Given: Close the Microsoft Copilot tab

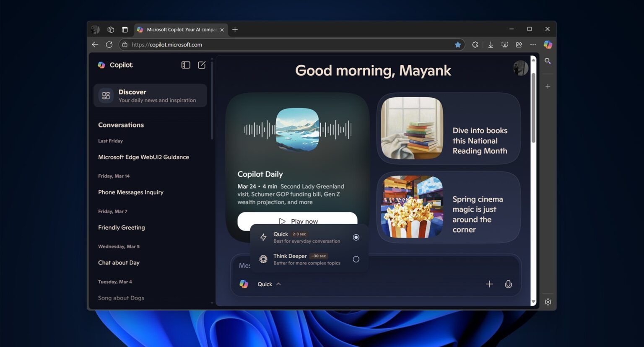Looking at the screenshot, I should point(222,30).
